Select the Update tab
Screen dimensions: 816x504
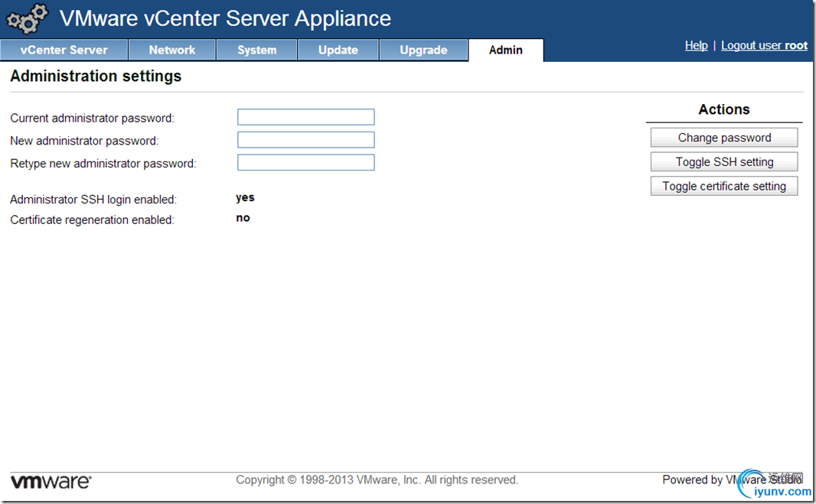point(338,50)
